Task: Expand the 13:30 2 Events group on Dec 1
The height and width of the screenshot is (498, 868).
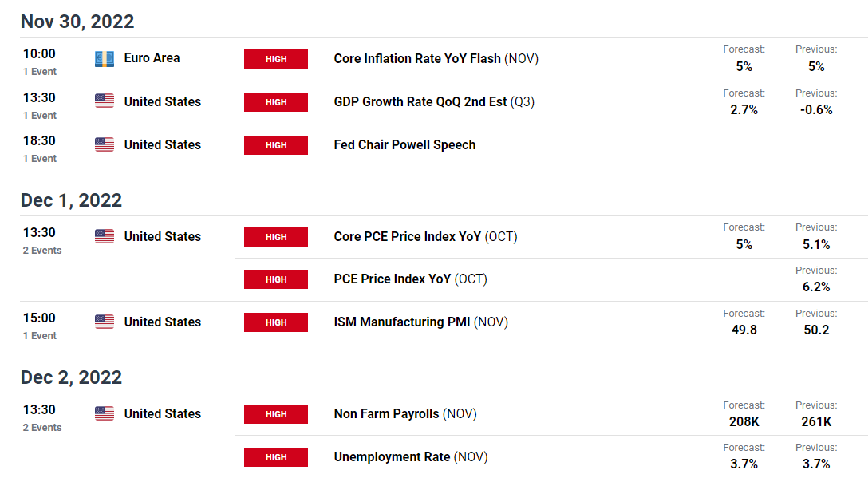Action: 42,241
